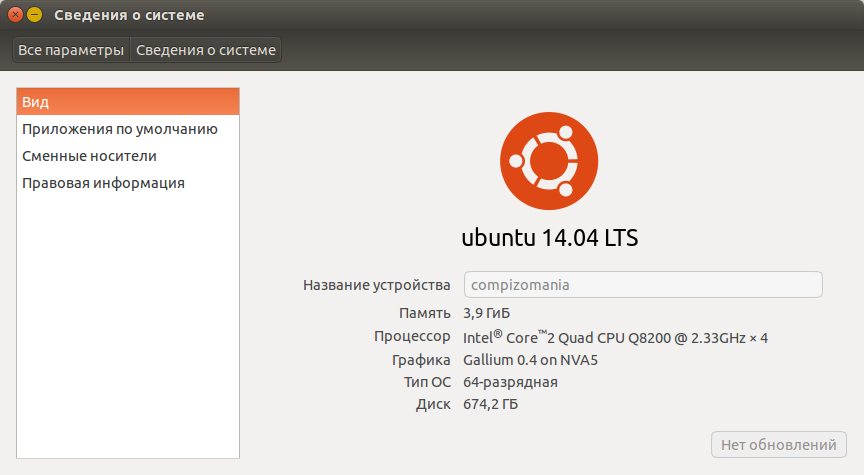Close the Сведения о системе window

point(15,15)
